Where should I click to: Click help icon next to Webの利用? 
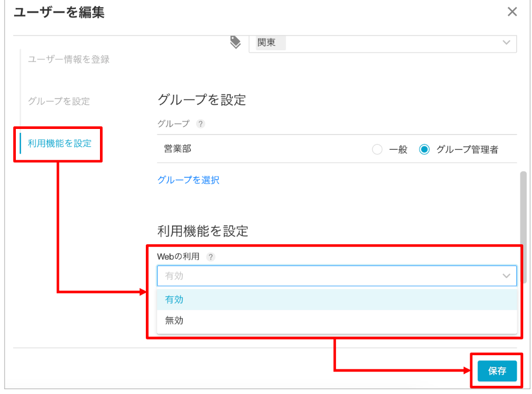(210, 257)
